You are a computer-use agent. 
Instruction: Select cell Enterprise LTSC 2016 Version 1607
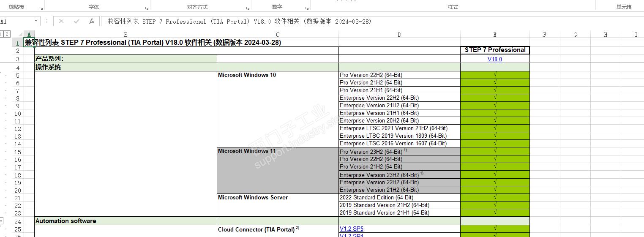coord(399,144)
